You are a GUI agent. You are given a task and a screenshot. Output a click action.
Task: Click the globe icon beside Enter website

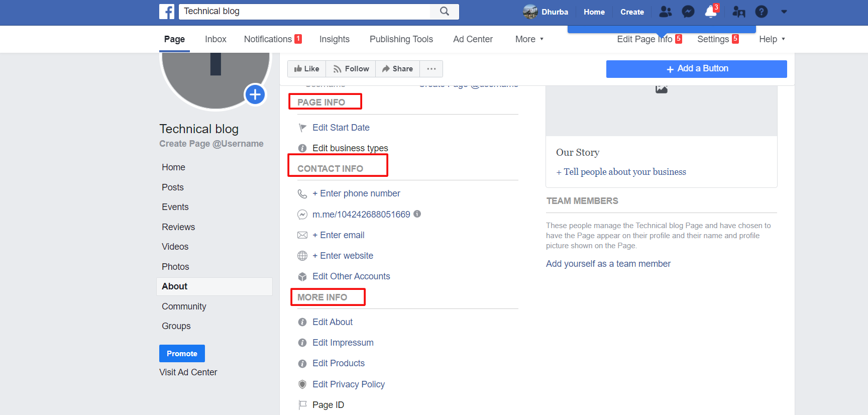click(x=302, y=256)
